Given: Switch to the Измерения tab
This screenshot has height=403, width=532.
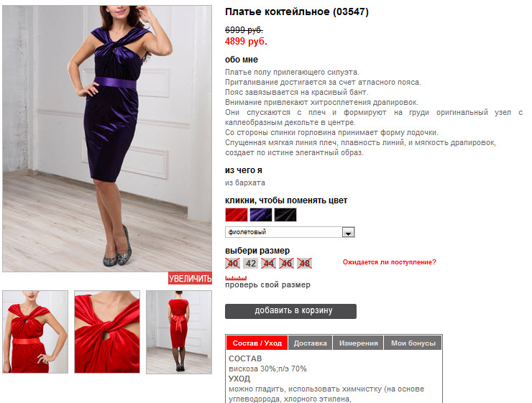Looking at the screenshot, I should coord(358,343).
